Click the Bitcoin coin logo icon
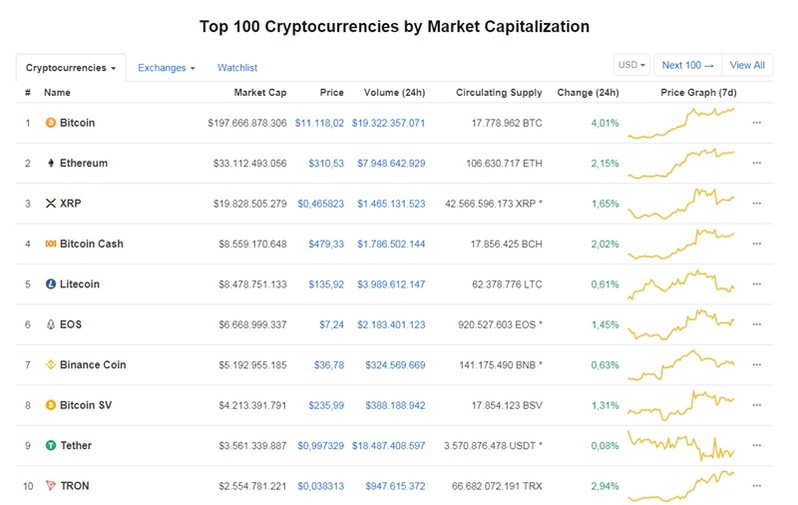 click(50, 123)
